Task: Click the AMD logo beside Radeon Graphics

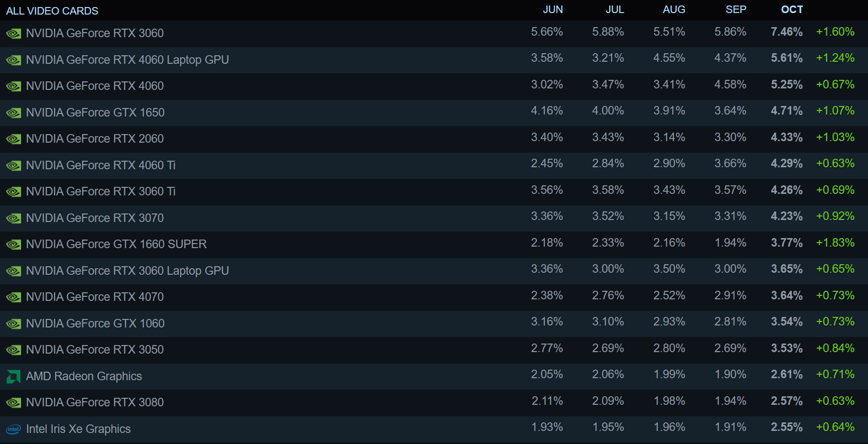Action: coord(14,377)
